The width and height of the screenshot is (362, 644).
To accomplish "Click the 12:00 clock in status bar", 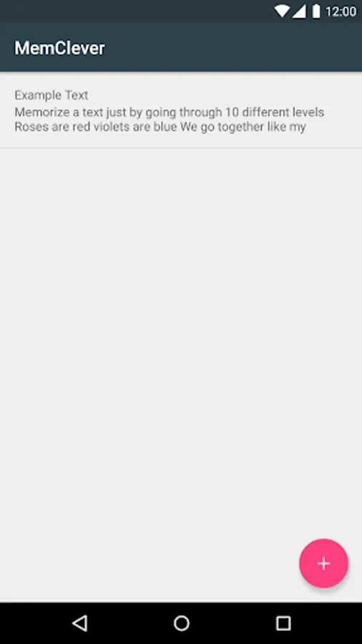I will (x=341, y=11).
